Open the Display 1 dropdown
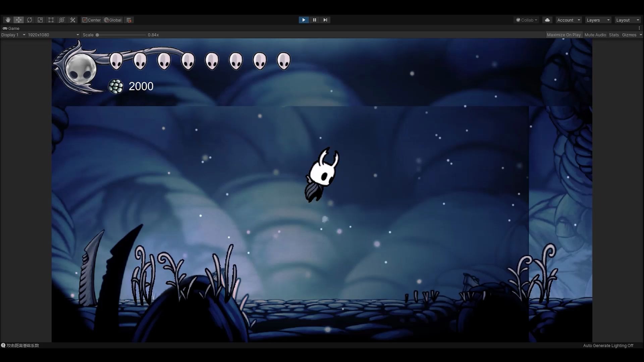The image size is (644, 362). point(13,35)
